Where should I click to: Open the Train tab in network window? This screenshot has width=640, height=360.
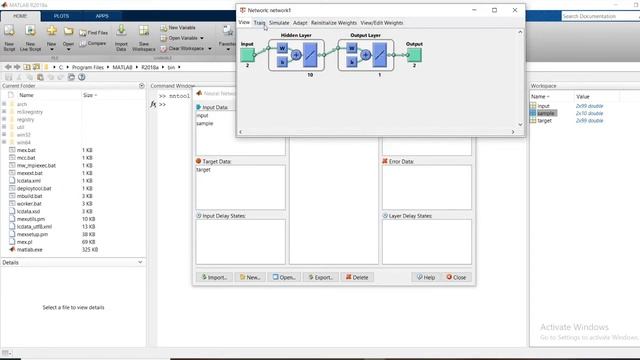260,23
